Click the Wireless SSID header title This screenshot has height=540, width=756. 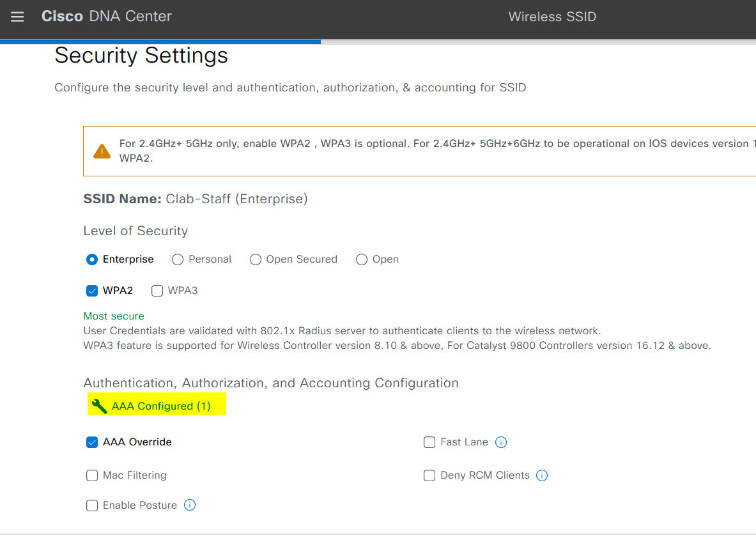click(x=552, y=17)
